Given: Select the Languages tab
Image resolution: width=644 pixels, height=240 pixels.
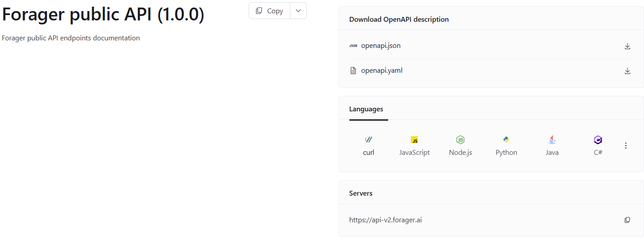Looking at the screenshot, I should 366,109.
